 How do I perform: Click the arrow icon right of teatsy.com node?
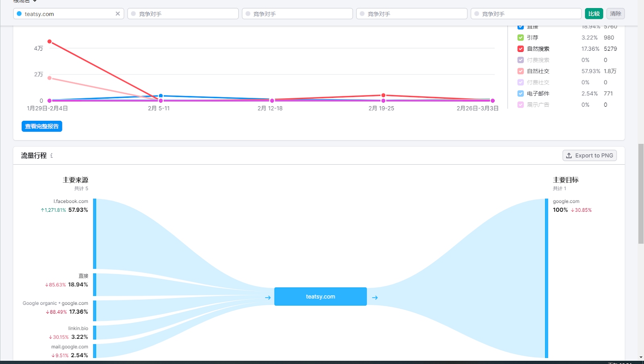tap(375, 298)
